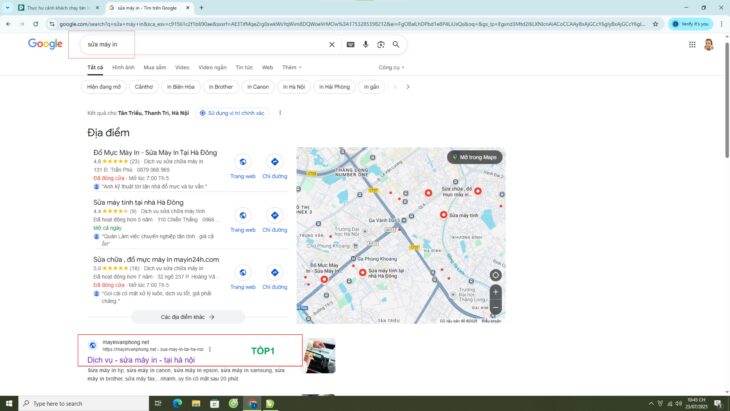Zoom in on the map
The image size is (730, 411).
tap(495, 293)
